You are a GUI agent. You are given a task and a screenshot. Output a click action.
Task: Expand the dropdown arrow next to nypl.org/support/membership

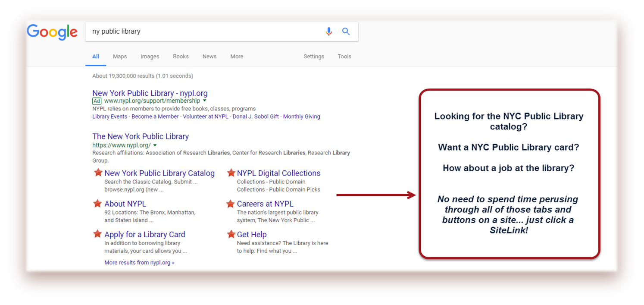click(x=205, y=101)
